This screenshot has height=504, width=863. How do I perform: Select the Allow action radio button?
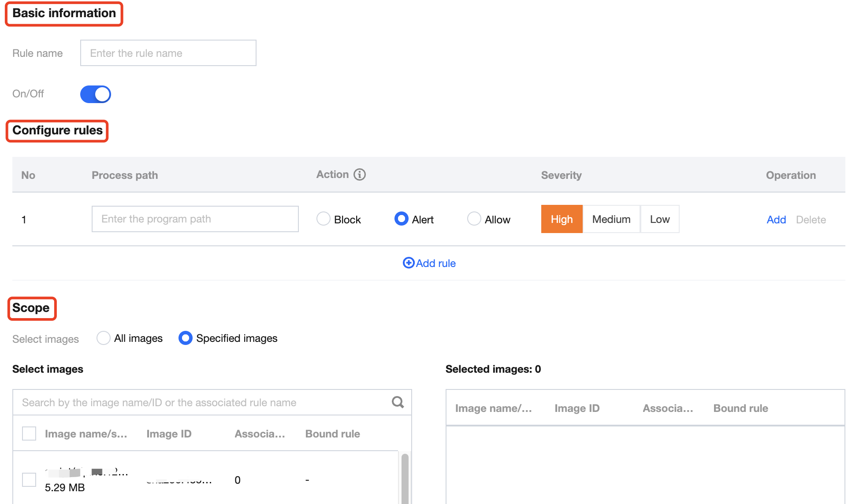[474, 219]
